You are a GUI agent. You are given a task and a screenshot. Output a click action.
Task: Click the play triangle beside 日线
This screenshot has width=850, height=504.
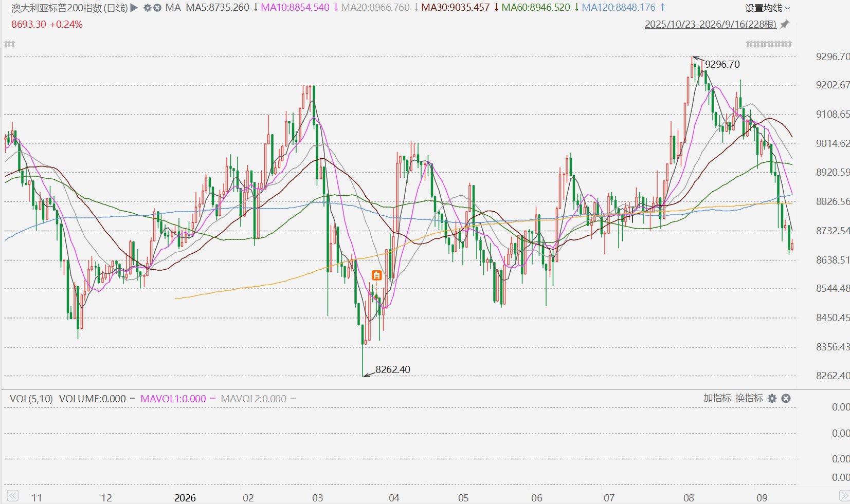134,8
